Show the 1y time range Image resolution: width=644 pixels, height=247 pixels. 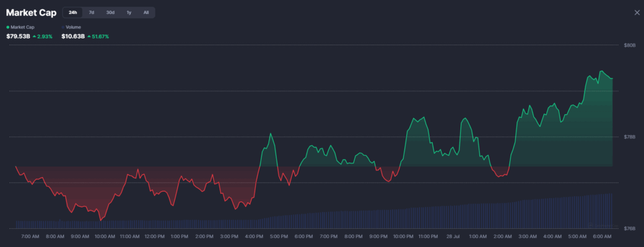tap(129, 13)
